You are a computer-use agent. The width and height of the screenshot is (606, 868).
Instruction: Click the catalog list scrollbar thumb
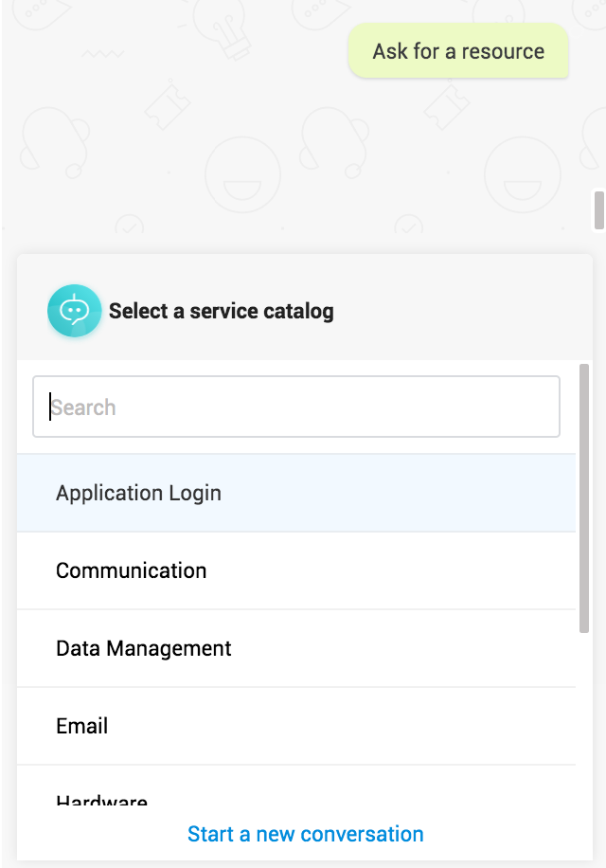pos(584,497)
